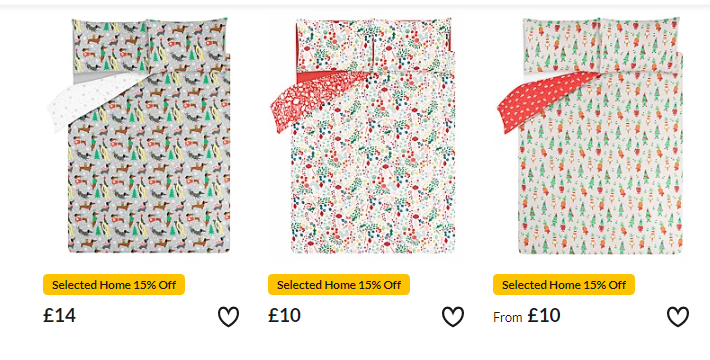
Task: Select the From £10 price of the carrot duvet
Action: (527, 316)
